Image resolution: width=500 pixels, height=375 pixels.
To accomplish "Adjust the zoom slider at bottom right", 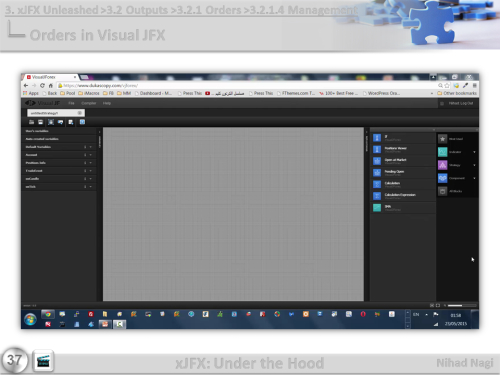I will (462, 305).
